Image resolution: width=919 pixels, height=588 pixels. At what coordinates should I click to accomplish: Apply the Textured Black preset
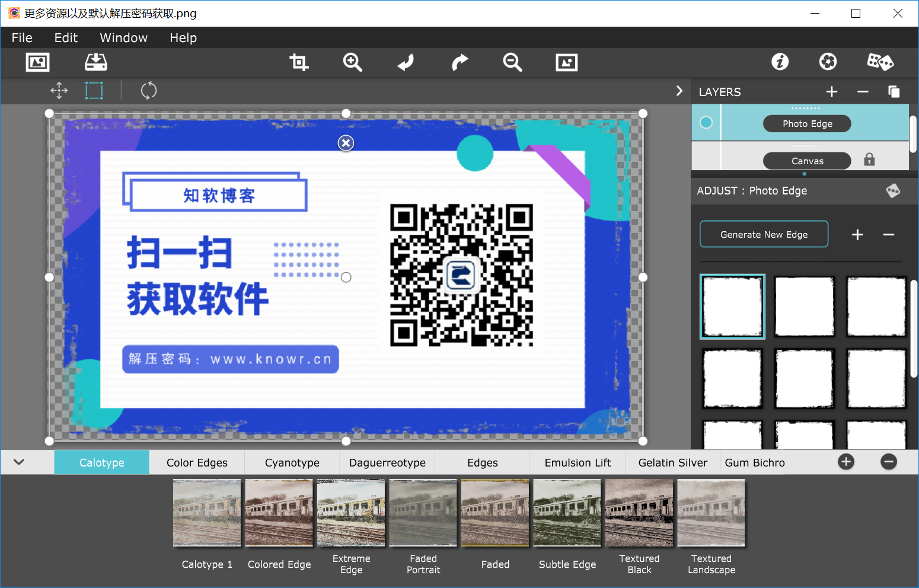click(x=639, y=513)
